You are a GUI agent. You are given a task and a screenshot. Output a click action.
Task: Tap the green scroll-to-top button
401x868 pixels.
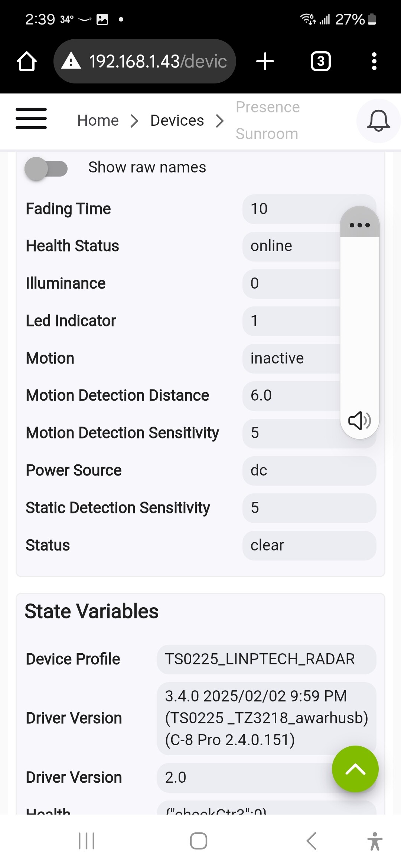click(355, 769)
